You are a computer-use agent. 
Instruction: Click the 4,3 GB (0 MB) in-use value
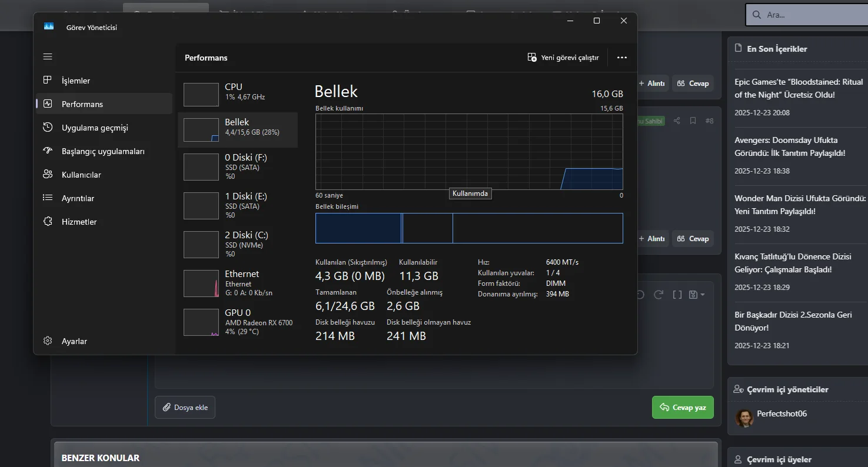(350, 276)
